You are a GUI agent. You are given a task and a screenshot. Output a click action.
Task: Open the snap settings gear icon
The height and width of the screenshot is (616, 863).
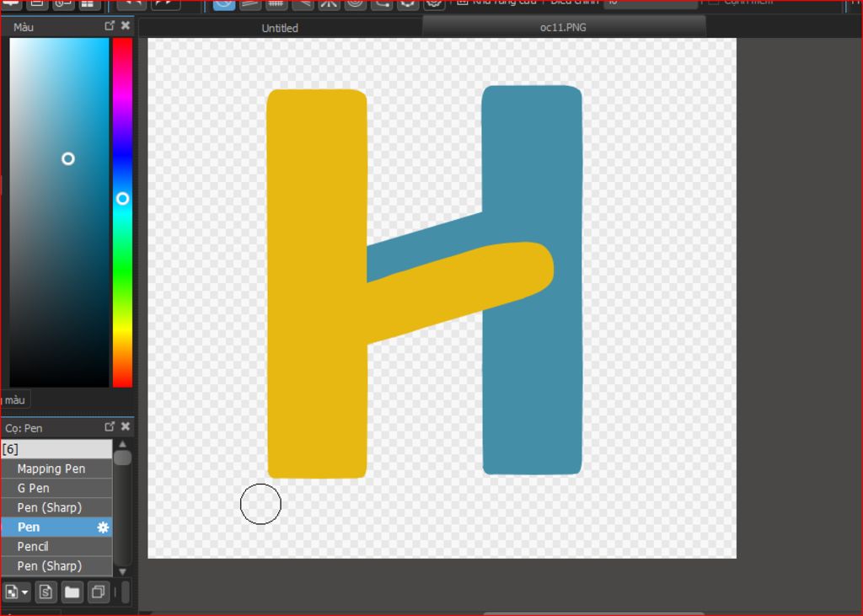(x=434, y=4)
